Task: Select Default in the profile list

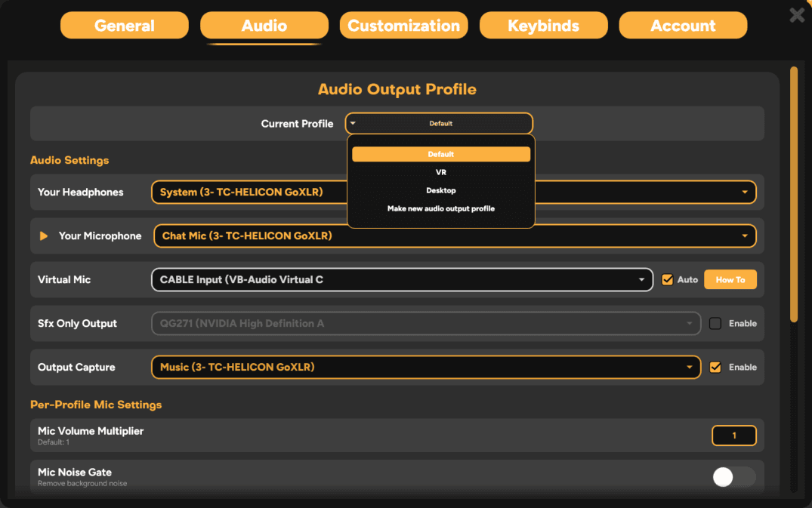Action: click(x=440, y=154)
